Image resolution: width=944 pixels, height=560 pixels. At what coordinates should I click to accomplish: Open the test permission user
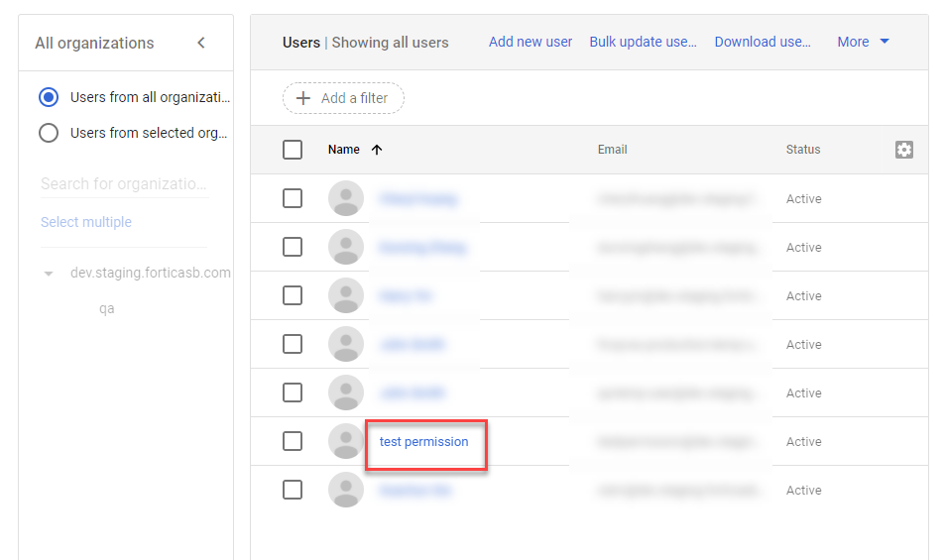423,441
